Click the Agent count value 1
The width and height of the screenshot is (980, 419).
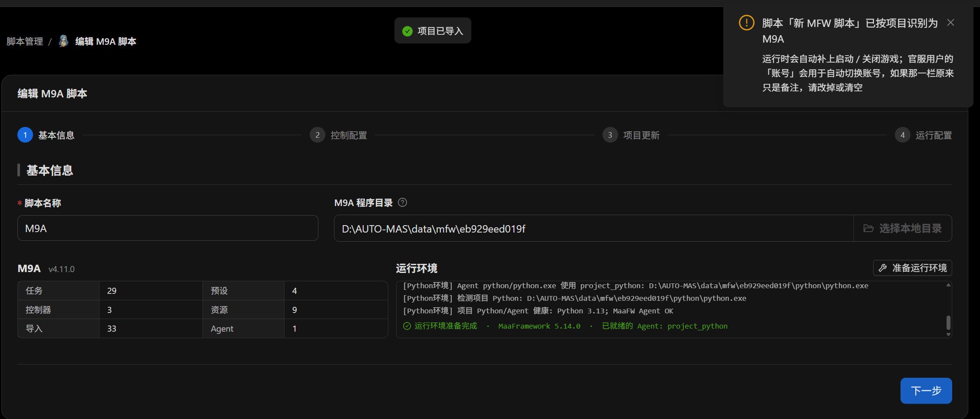point(295,329)
